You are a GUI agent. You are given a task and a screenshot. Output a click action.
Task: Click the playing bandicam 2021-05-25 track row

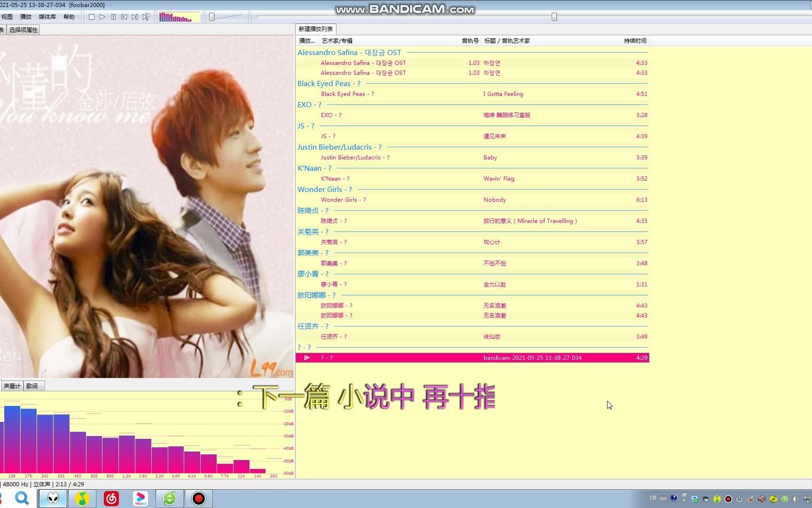(x=472, y=358)
